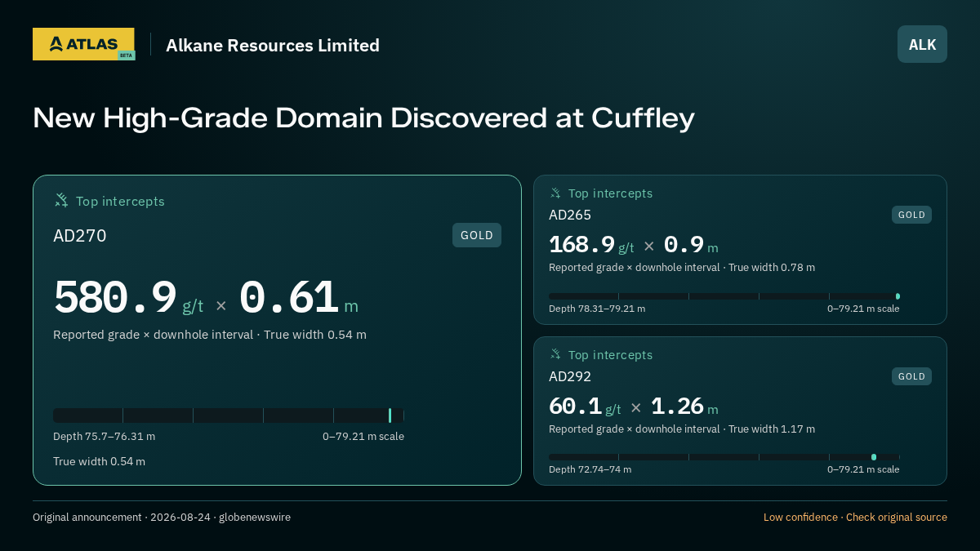
Task: Click the 0.9 m interval value
Action: pos(691,244)
